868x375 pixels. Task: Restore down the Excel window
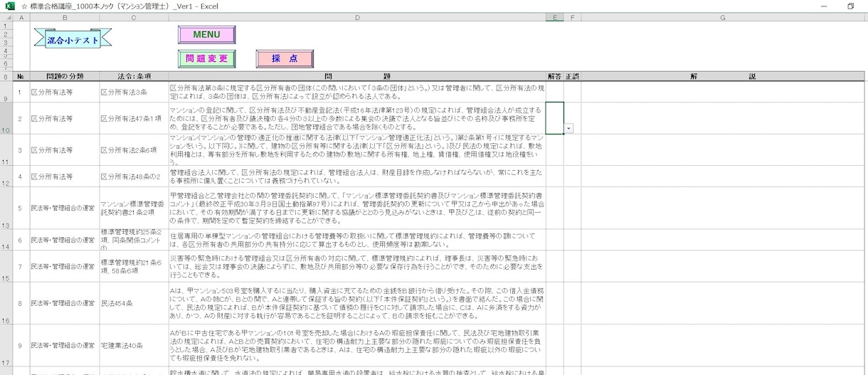tap(850, 6)
